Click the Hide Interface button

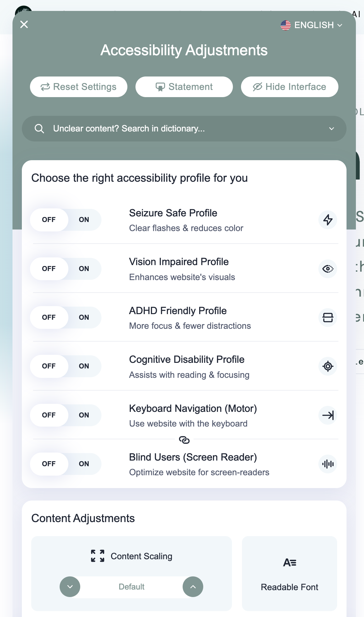(289, 87)
